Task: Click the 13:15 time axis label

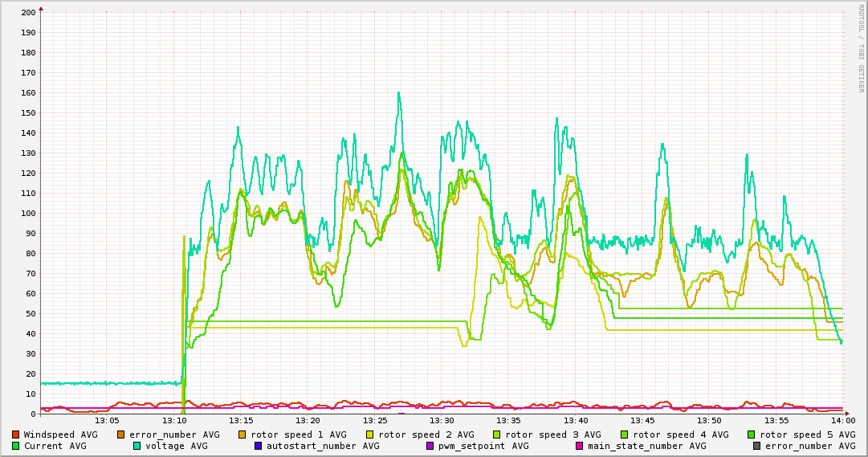Action: click(241, 421)
